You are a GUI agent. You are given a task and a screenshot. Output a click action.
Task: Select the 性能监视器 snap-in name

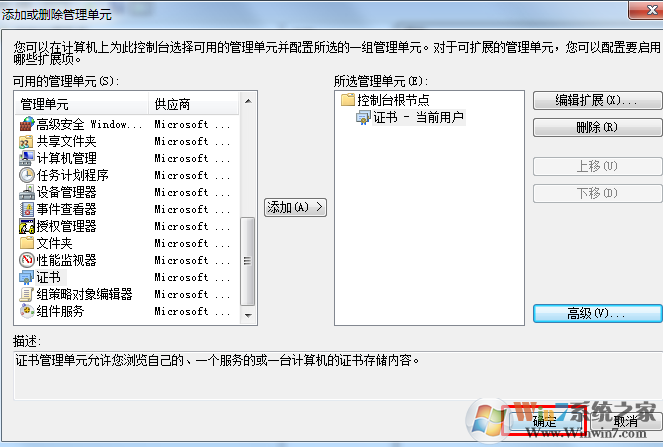pos(66,260)
